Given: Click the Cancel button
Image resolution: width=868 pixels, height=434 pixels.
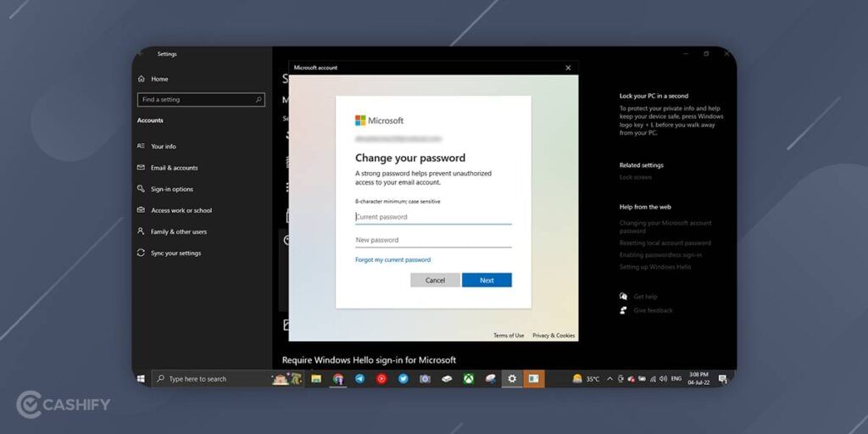Looking at the screenshot, I should point(435,280).
